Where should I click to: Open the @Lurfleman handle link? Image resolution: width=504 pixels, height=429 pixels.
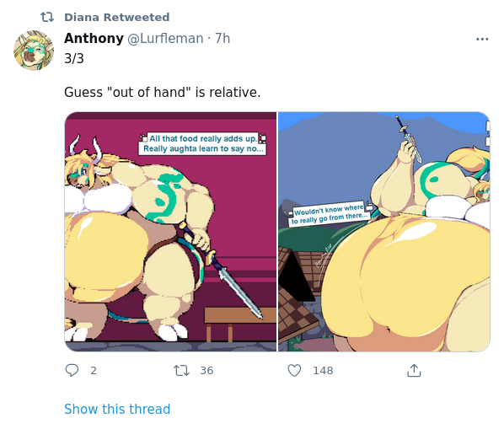pyautogui.click(x=165, y=39)
